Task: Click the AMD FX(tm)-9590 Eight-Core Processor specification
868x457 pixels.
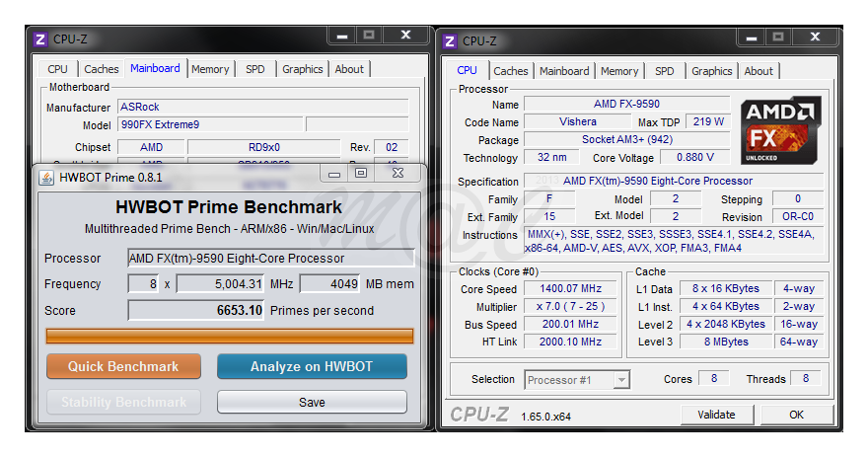Action: (674, 182)
